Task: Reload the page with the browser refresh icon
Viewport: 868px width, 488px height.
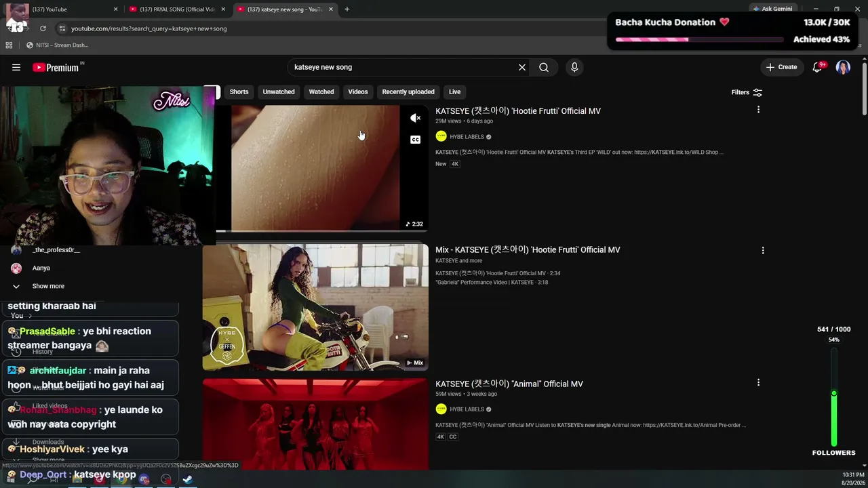Action: coord(43,28)
